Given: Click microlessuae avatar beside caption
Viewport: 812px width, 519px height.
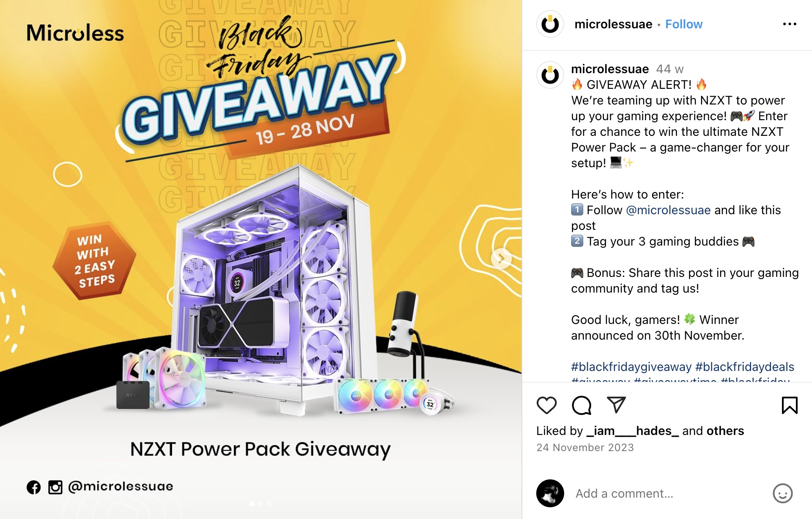Looking at the screenshot, I should click(x=550, y=75).
